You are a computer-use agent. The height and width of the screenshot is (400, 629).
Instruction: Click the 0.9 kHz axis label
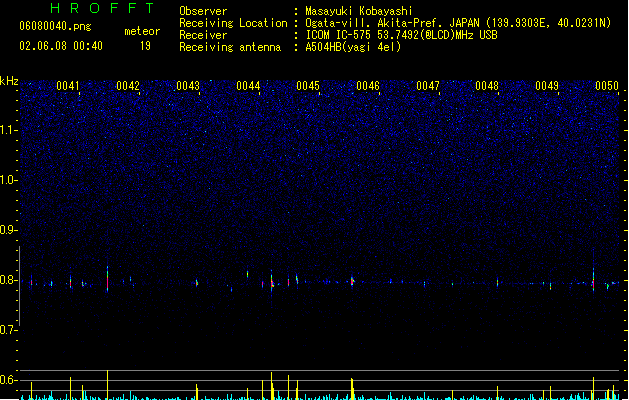click(x=9, y=230)
